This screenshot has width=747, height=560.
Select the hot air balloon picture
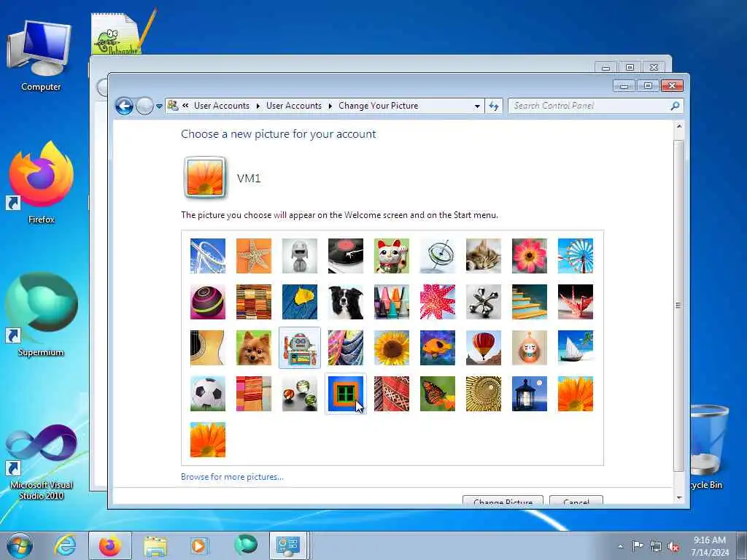tap(484, 348)
